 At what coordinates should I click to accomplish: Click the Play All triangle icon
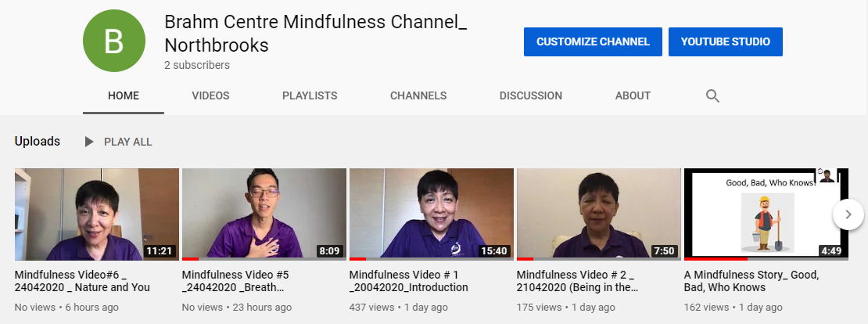tap(88, 142)
